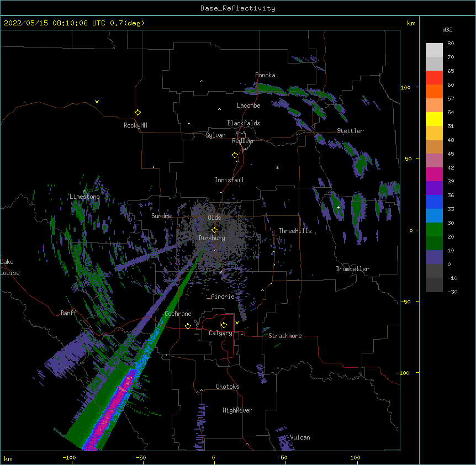Click the yellow diamond marker below Cochrane
The image size is (476, 465).
tap(188, 326)
